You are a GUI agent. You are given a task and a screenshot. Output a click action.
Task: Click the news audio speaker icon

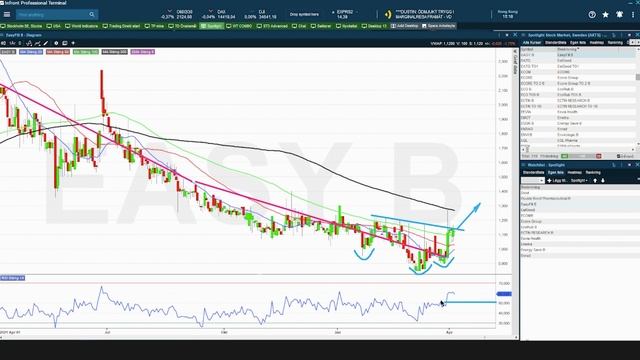coord(388,15)
